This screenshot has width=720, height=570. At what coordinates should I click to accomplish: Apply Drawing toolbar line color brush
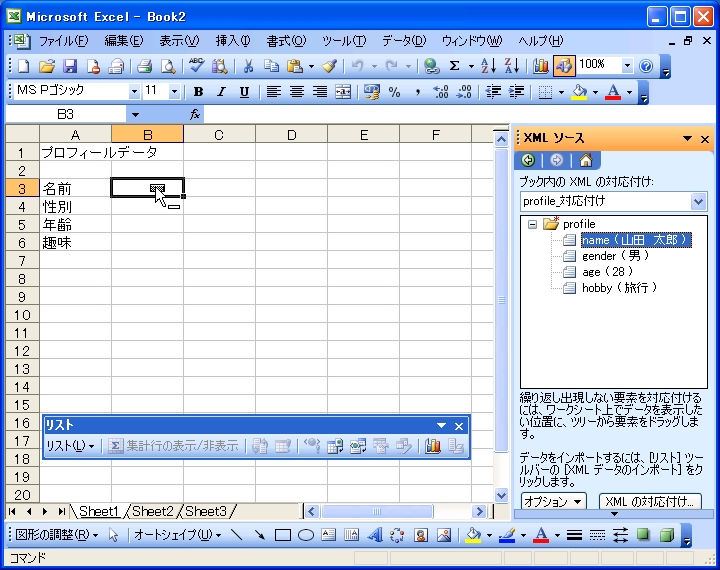(x=507, y=535)
